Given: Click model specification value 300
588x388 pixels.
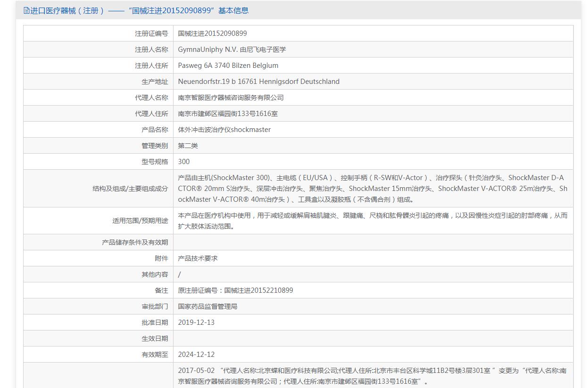Looking at the screenshot, I should click(184, 162).
